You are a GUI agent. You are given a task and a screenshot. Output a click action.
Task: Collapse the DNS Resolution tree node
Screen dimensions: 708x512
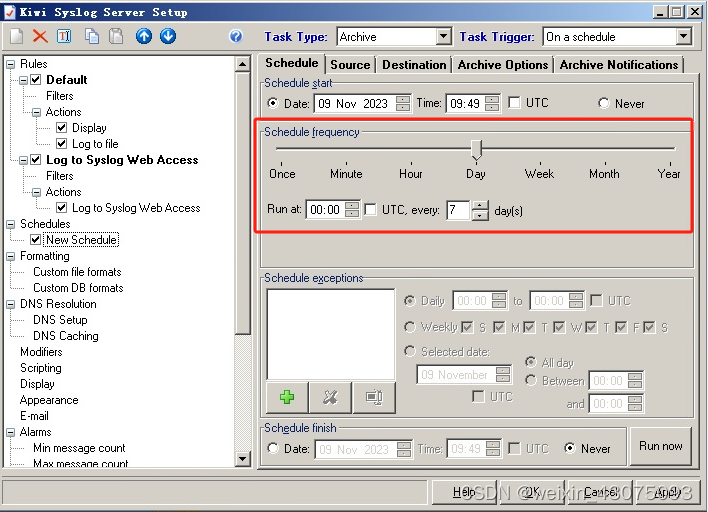(x=10, y=304)
